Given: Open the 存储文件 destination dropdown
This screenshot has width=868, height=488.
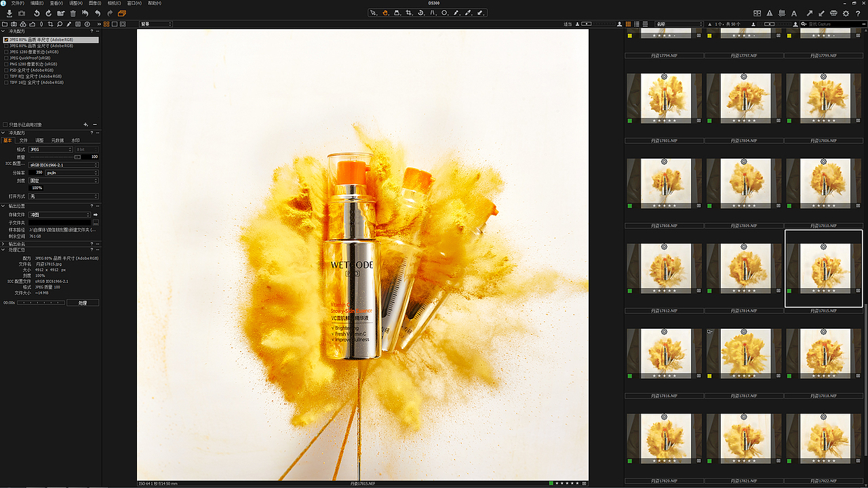Looking at the screenshot, I should (60, 215).
